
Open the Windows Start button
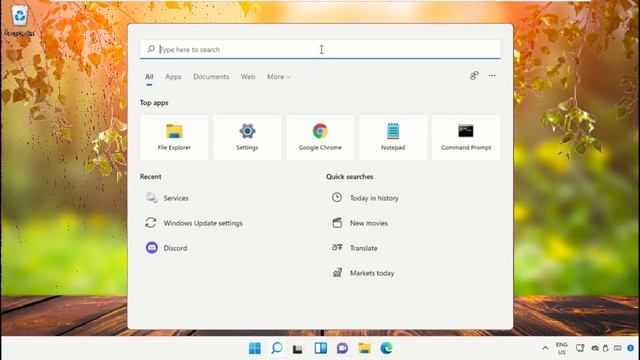click(255, 348)
